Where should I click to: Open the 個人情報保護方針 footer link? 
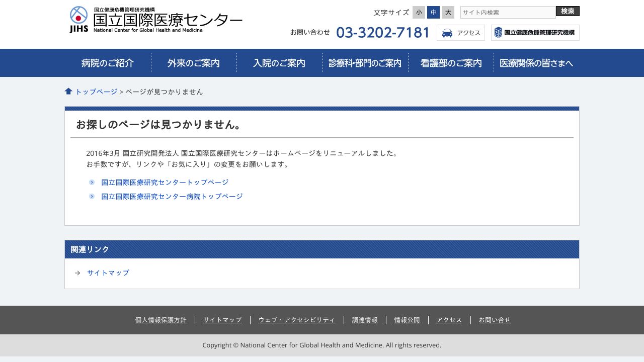(161, 320)
